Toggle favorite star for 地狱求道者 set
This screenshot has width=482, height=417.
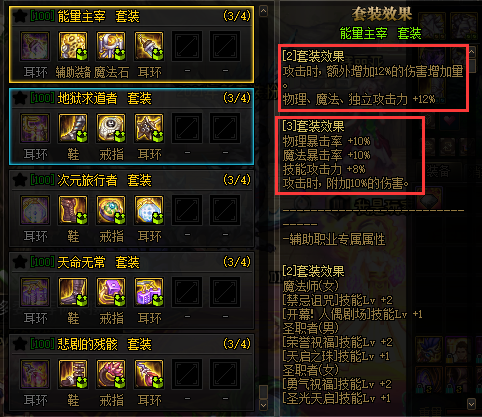point(20,98)
